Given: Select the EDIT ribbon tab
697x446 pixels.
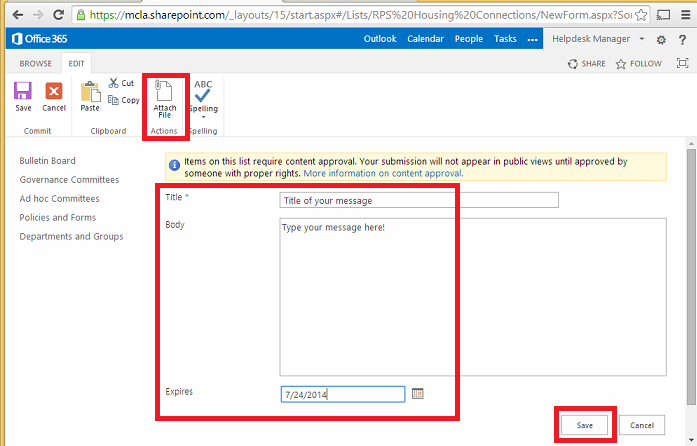Looking at the screenshot, I should (76, 64).
